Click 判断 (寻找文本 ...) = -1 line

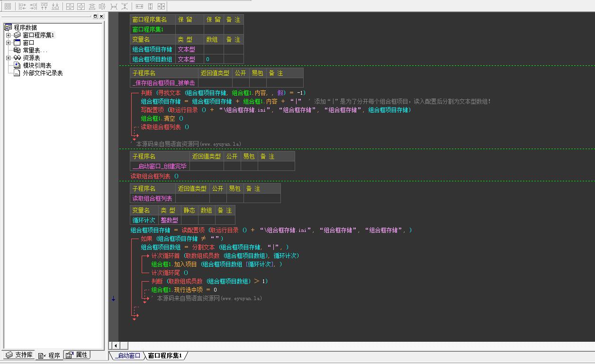223,93
